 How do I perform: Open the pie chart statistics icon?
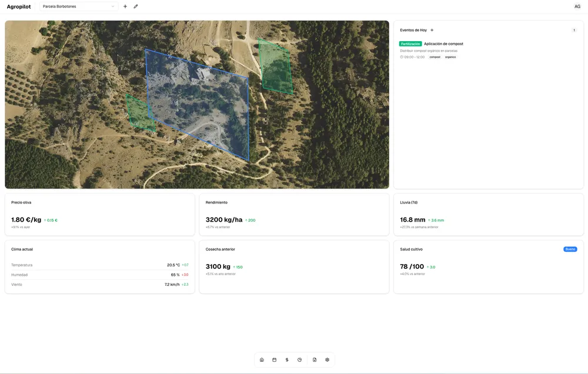[300, 359]
